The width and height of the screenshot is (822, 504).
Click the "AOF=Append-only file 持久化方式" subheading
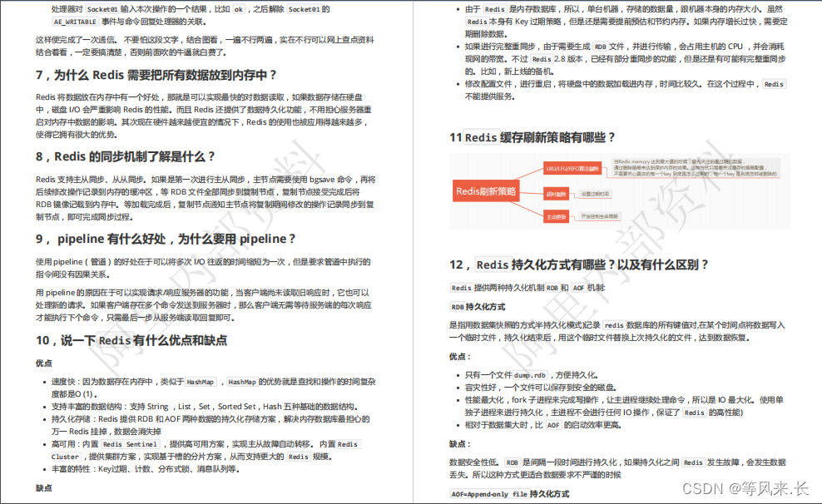(x=509, y=494)
